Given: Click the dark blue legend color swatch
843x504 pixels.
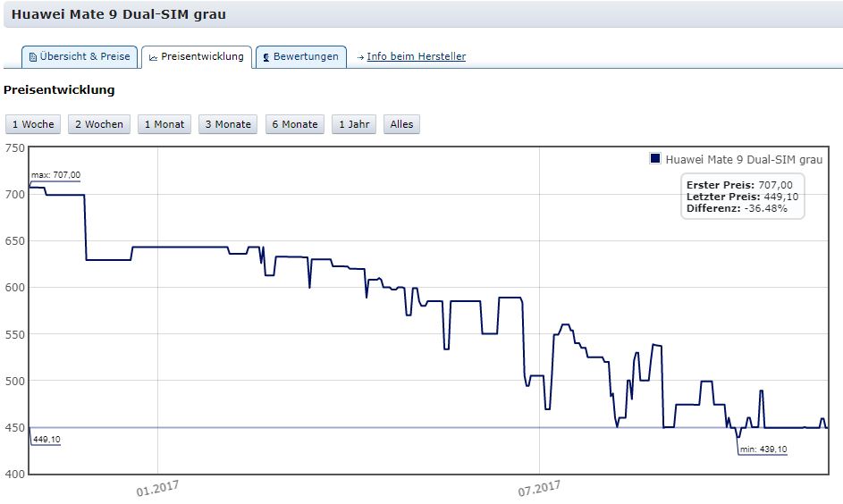Looking at the screenshot, I should point(655,158).
